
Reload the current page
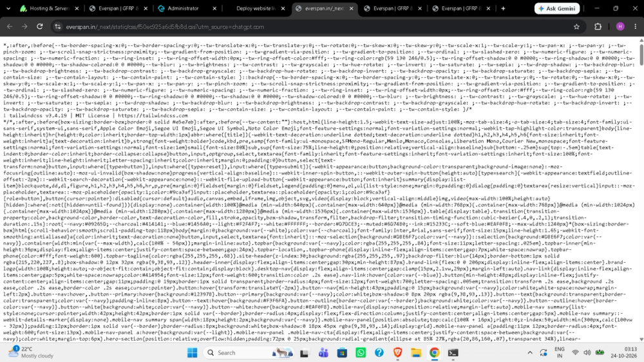click(40, 26)
